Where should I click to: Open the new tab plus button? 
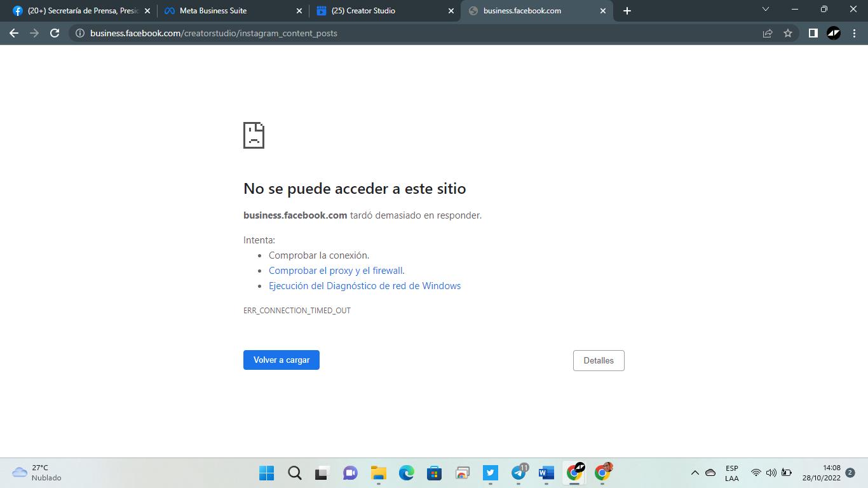[627, 11]
